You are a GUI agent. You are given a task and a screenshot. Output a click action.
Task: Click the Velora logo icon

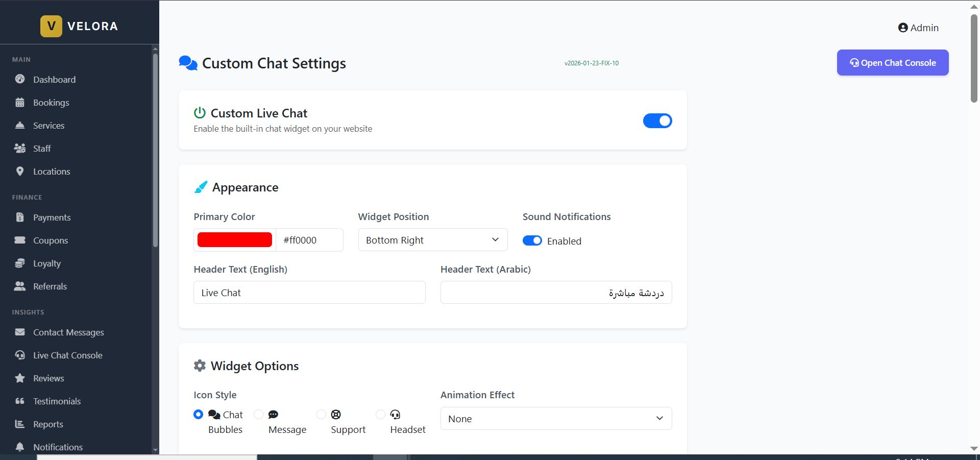(51, 26)
